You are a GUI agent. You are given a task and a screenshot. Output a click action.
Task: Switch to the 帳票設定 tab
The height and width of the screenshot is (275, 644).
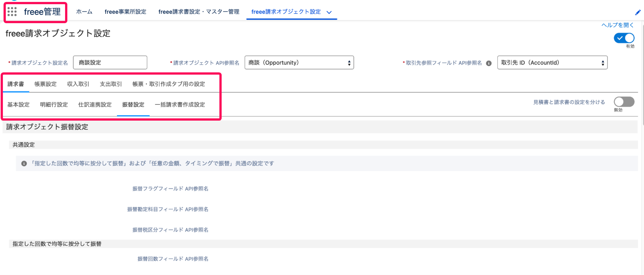pyautogui.click(x=45, y=84)
